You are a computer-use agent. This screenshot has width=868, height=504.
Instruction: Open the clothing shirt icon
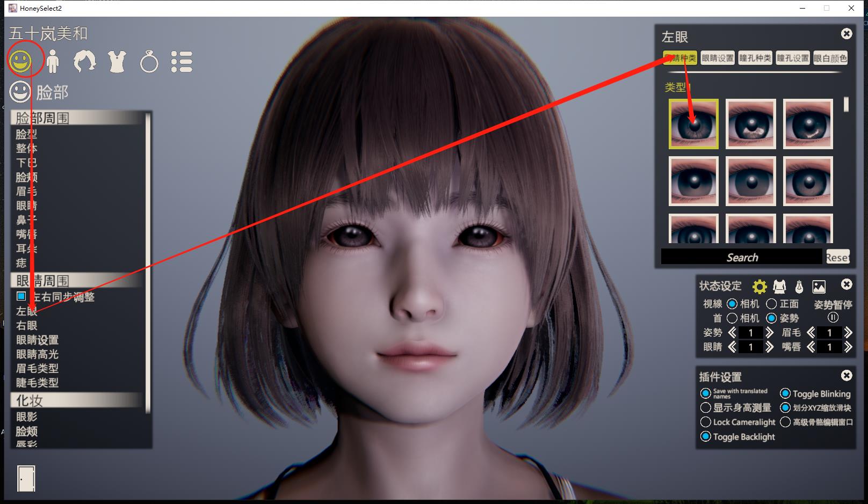point(117,62)
